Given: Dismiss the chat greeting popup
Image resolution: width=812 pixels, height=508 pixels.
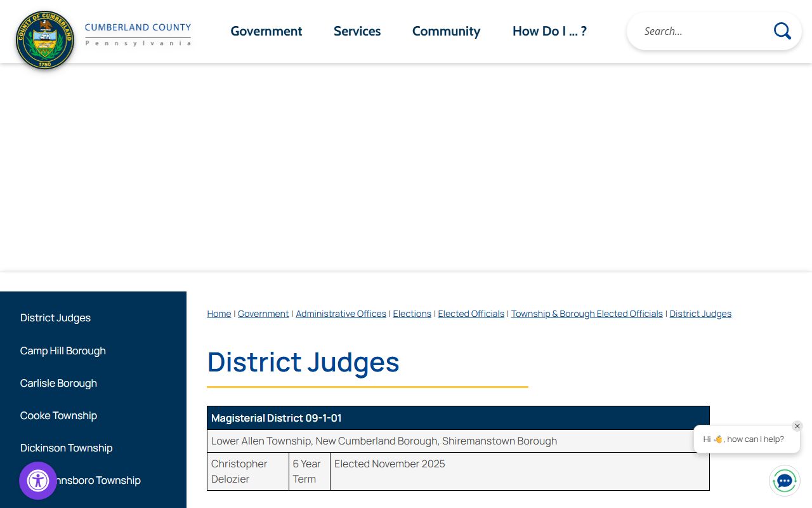Looking at the screenshot, I should [797, 426].
